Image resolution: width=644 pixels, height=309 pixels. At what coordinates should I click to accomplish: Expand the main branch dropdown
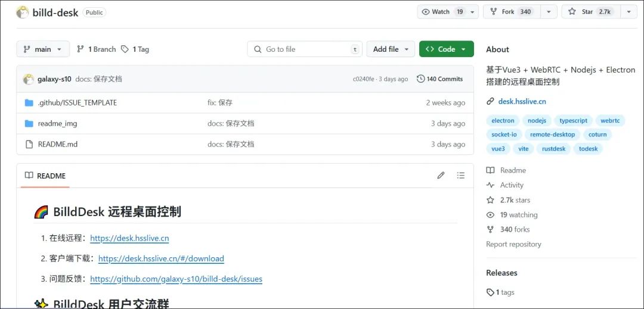click(x=43, y=49)
